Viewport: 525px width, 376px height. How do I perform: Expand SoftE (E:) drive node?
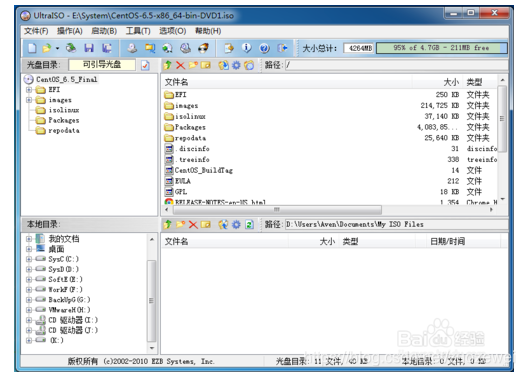[x=29, y=279]
